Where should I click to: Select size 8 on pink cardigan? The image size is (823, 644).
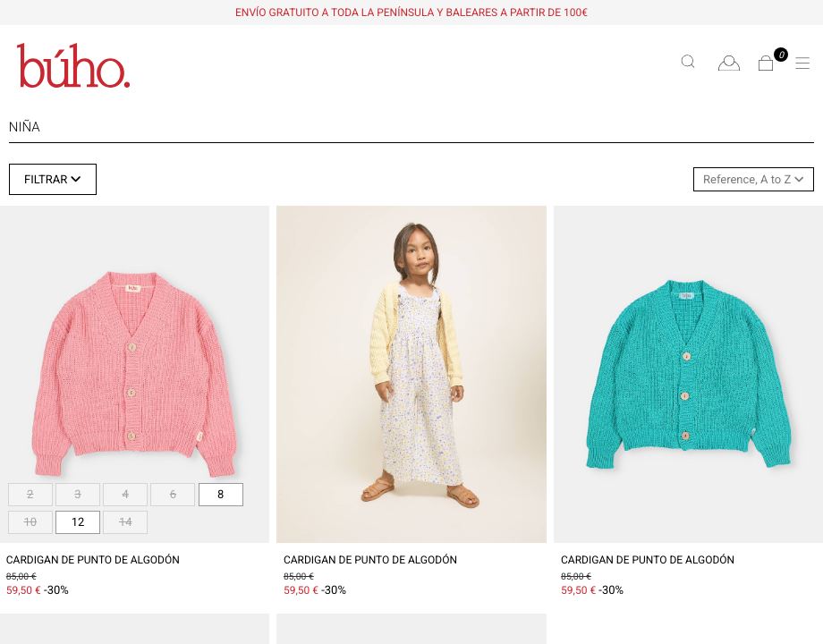click(220, 495)
